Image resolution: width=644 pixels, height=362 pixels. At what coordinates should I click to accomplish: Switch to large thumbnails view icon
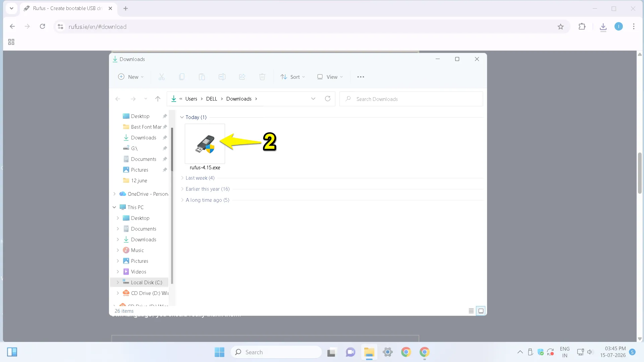[x=481, y=311]
